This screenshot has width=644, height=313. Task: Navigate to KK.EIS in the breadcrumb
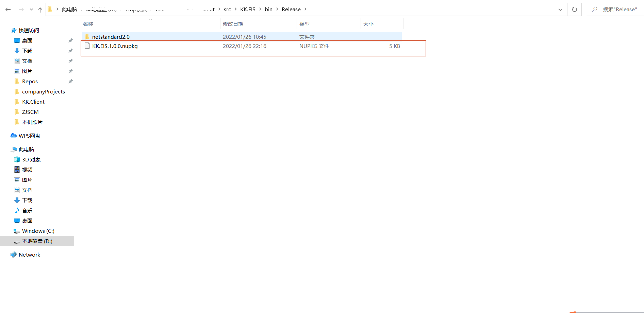pos(248,10)
